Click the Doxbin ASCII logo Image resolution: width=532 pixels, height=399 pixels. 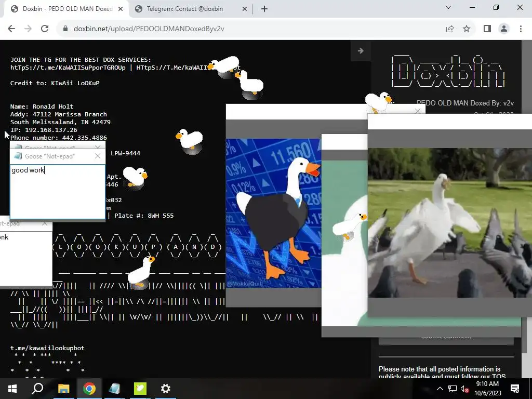(448, 71)
